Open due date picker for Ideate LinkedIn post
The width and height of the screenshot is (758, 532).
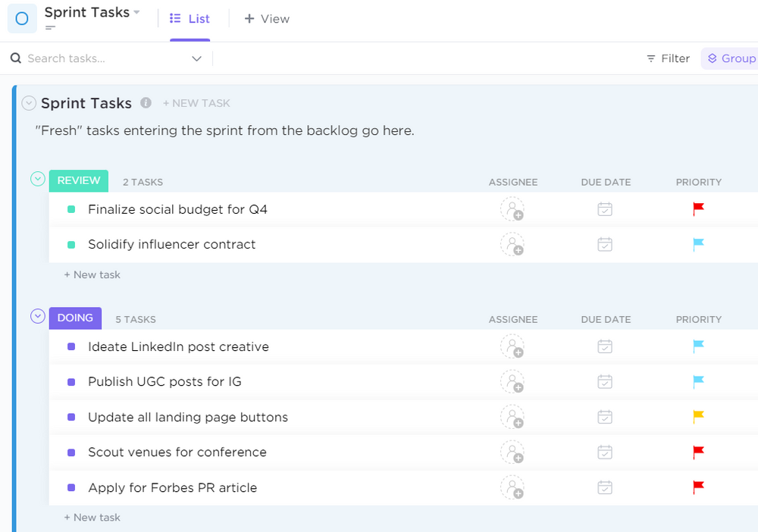605,346
